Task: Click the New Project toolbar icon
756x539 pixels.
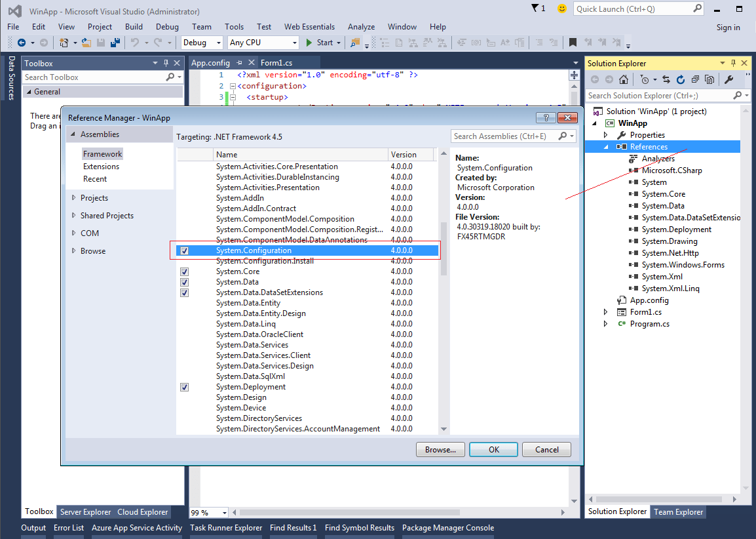Action: coord(64,43)
